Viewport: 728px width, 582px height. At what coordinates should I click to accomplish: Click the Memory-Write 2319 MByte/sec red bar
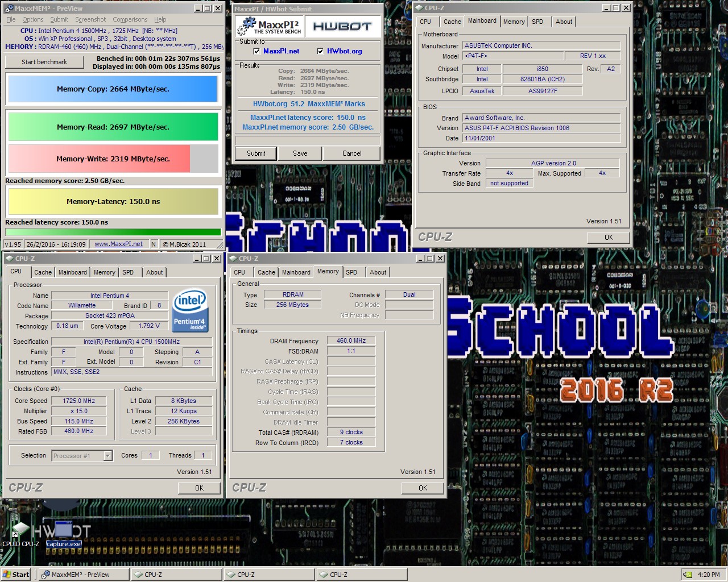point(100,159)
